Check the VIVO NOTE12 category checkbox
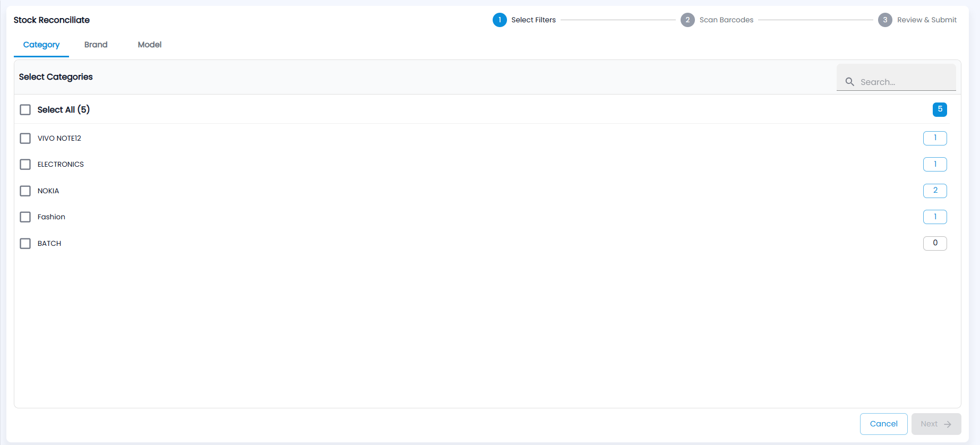The image size is (980, 445). (x=25, y=138)
